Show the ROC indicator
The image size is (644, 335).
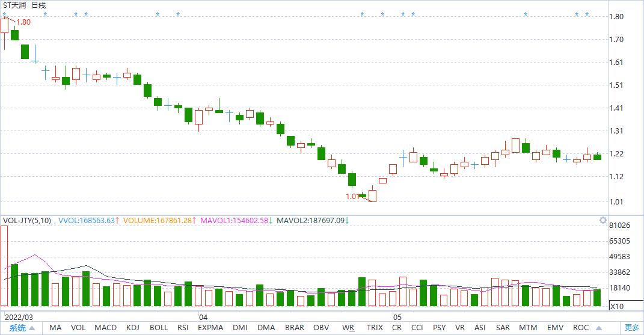click(x=581, y=328)
